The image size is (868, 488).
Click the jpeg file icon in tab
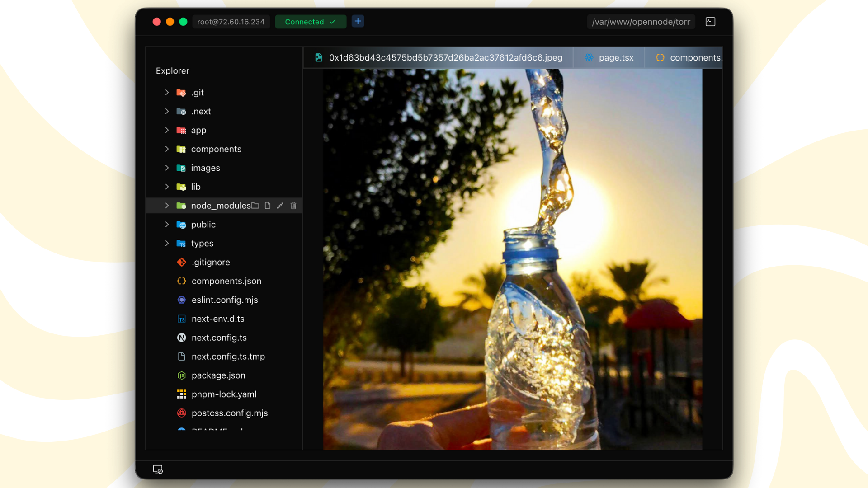[x=319, y=58]
